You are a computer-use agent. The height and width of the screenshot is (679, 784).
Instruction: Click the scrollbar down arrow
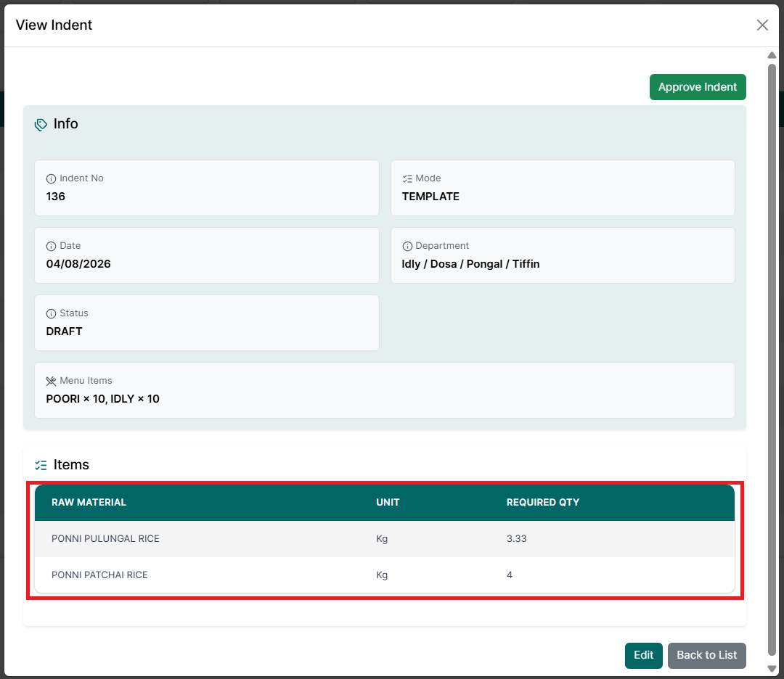click(772, 669)
